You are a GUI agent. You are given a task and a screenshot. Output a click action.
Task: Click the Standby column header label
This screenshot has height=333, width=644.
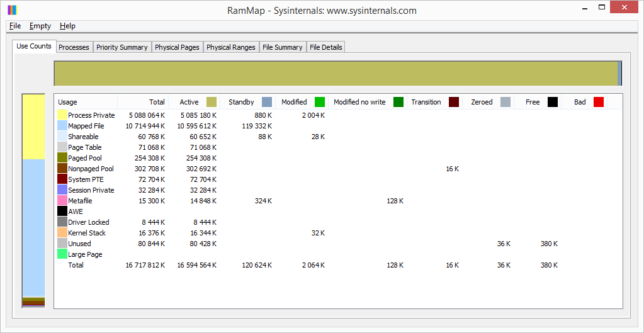point(241,102)
